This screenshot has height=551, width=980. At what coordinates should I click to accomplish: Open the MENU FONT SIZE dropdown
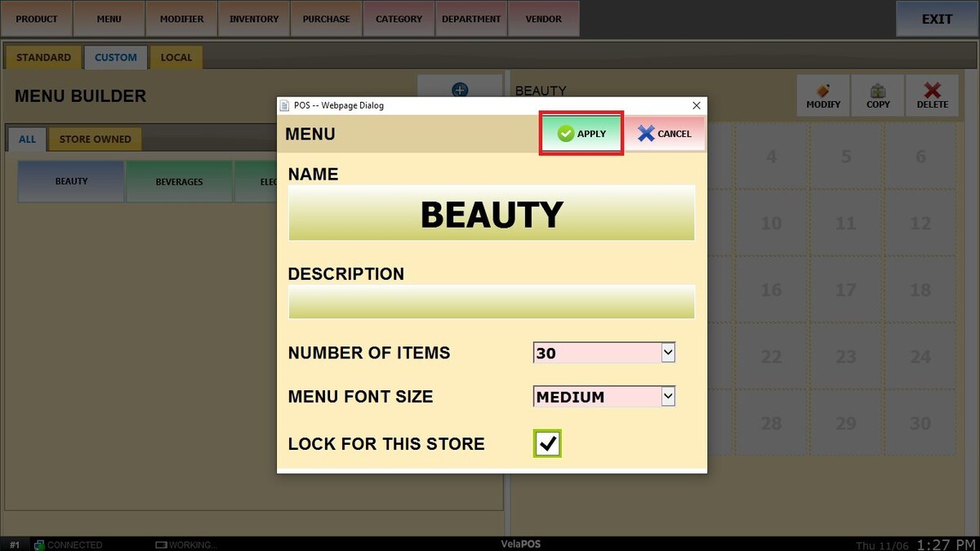pyautogui.click(x=604, y=397)
